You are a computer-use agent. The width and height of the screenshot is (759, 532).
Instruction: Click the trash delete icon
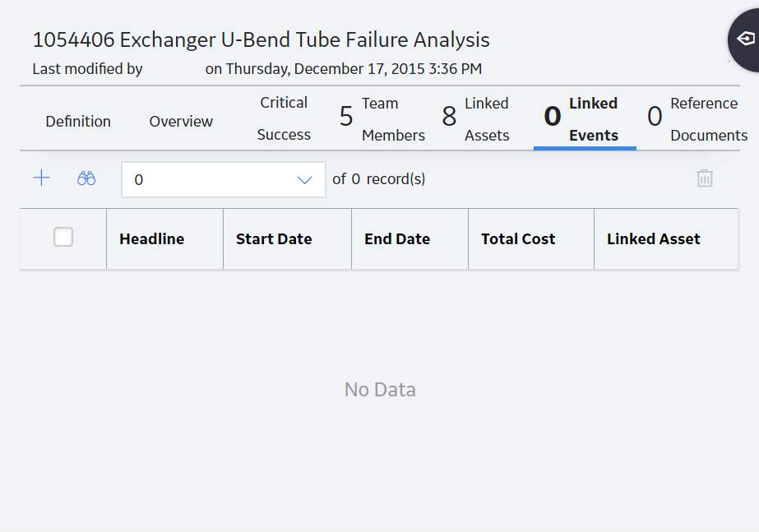pos(705,178)
